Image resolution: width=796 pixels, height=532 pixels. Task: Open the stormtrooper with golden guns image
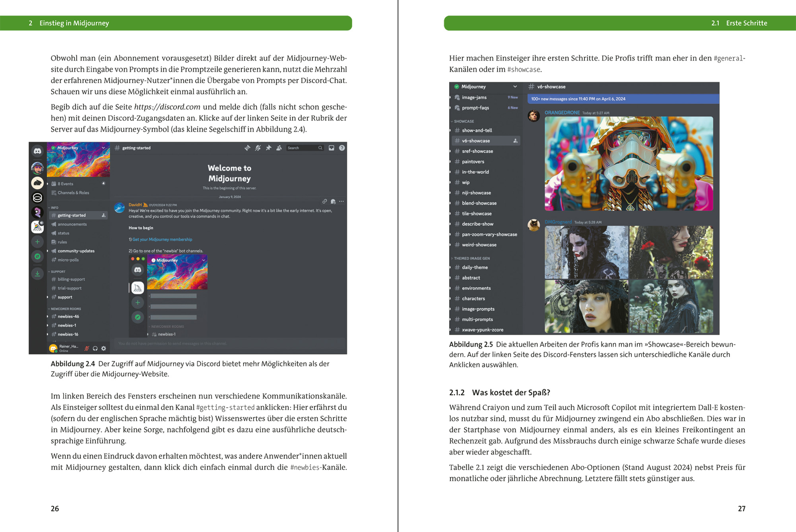(629, 164)
